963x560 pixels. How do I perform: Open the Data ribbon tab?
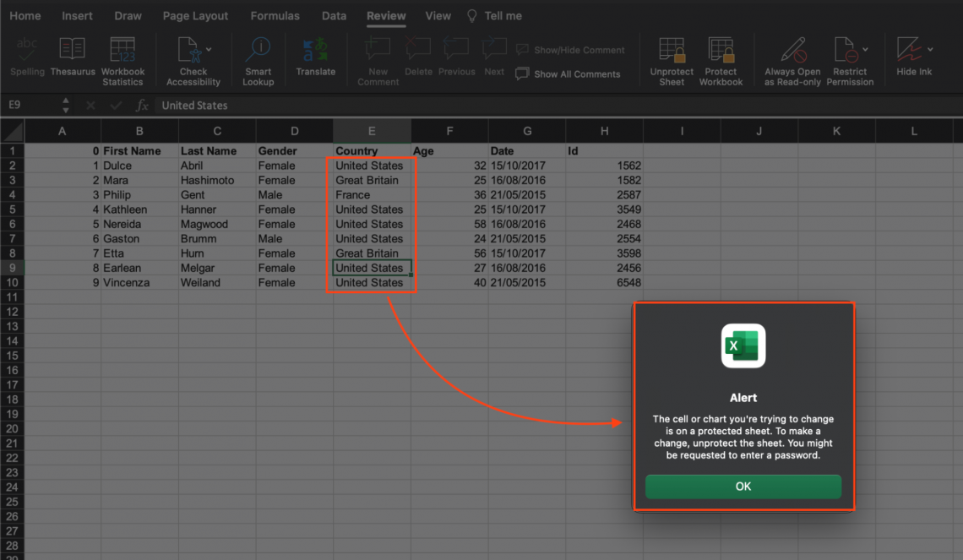coord(334,15)
